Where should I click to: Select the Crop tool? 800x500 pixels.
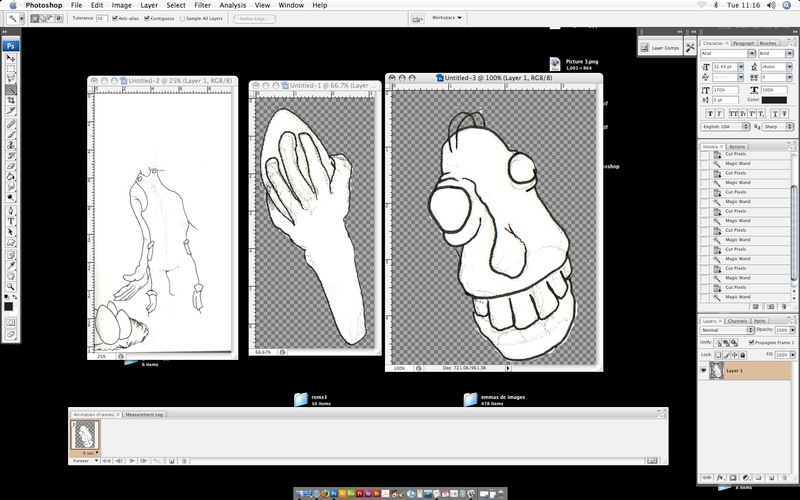11,100
